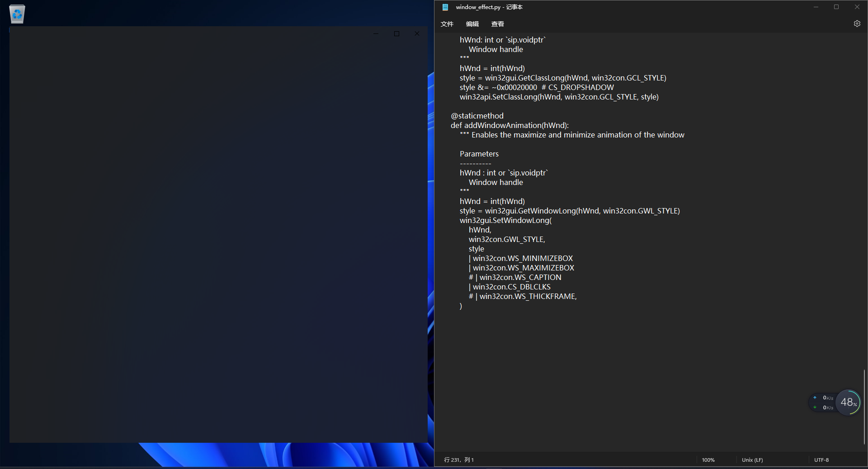Screen dimensions: 868x469
Task: Open the 编辑 menu in Notepad
Action: coord(472,24)
